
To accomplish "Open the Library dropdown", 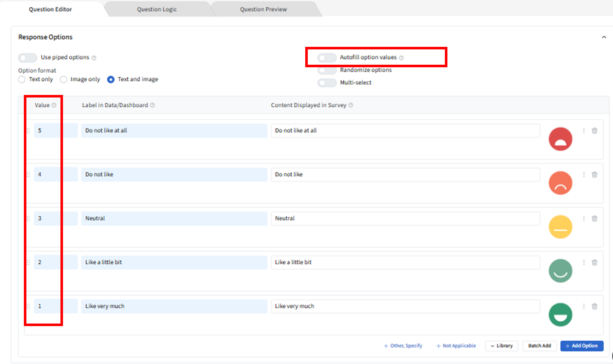I will (501, 346).
